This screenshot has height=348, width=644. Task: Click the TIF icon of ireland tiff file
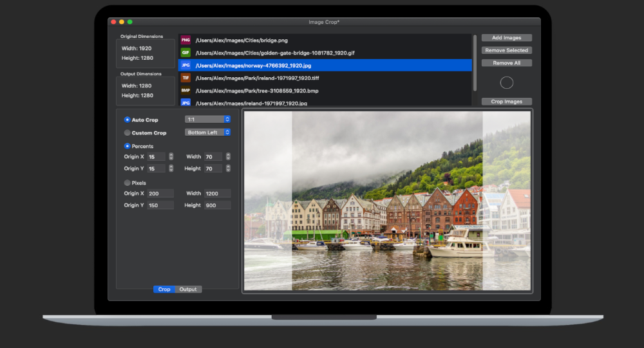(x=185, y=78)
